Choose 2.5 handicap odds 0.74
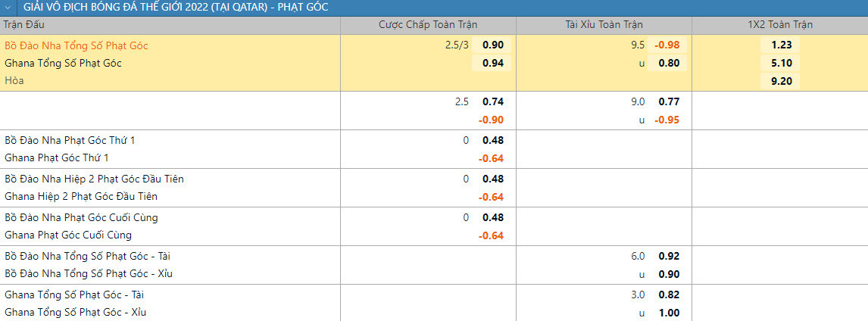The width and height of the screenshot is (868, 321). tap(493, 101)
